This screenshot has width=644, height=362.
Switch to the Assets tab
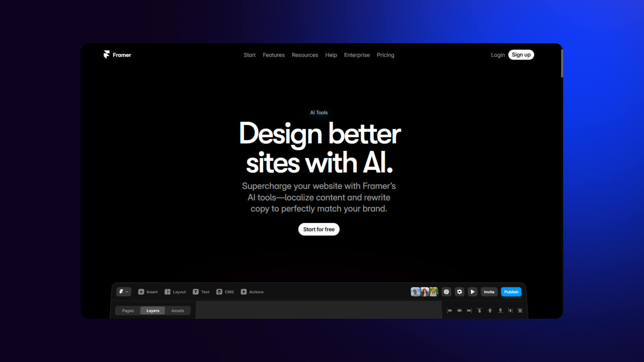(177, 310)
